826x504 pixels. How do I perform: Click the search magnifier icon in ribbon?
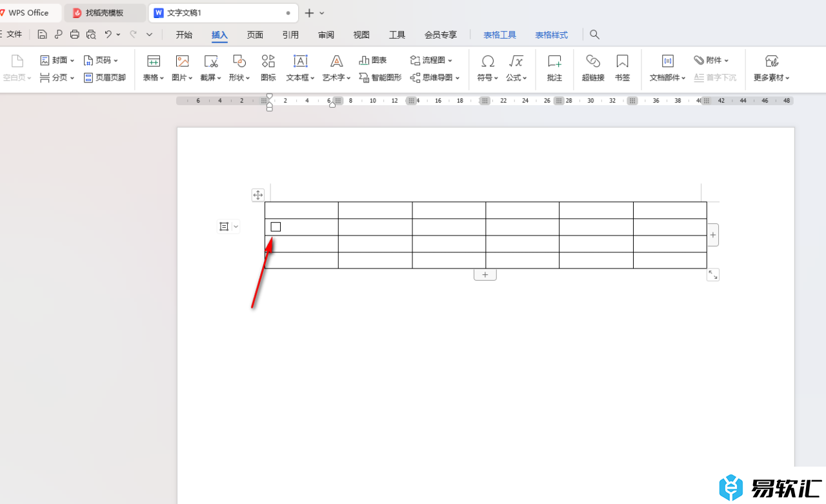595,35
